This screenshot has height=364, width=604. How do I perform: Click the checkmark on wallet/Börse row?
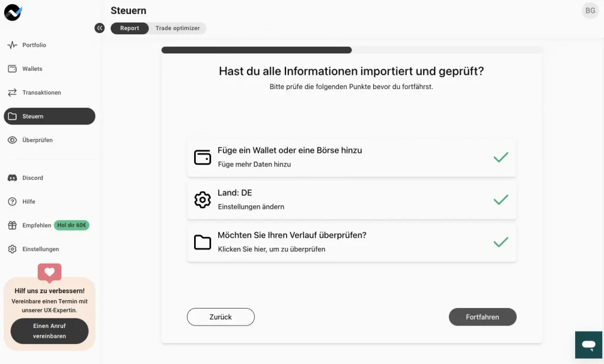(501, 158)
